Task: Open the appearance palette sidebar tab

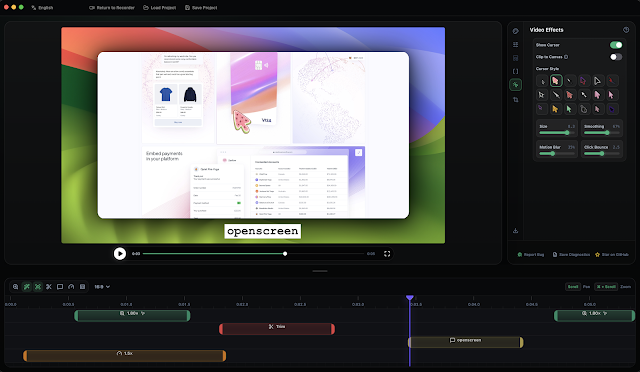Action: pos(516,31)
